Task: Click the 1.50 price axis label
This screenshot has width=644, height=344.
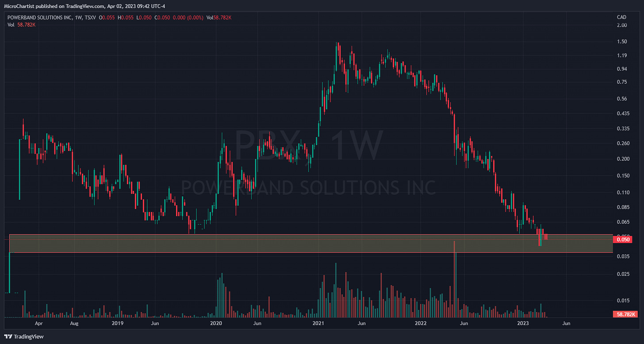Action: [622, 42]
